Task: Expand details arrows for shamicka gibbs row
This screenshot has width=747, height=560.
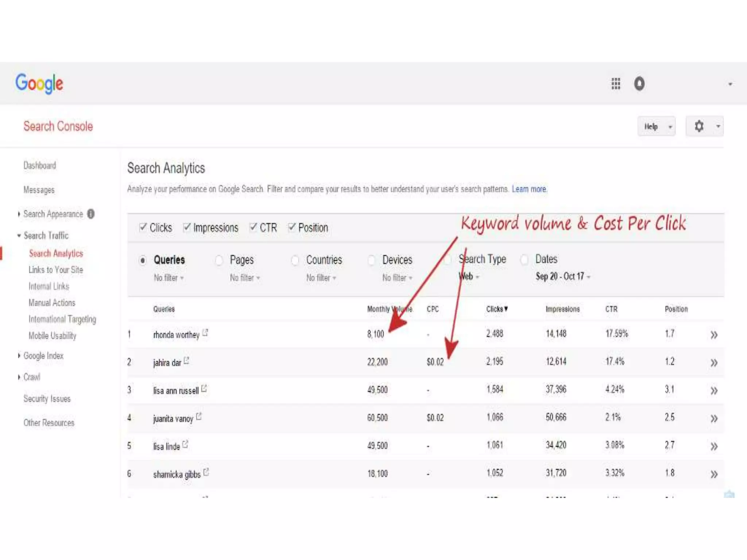Action: 714,474
